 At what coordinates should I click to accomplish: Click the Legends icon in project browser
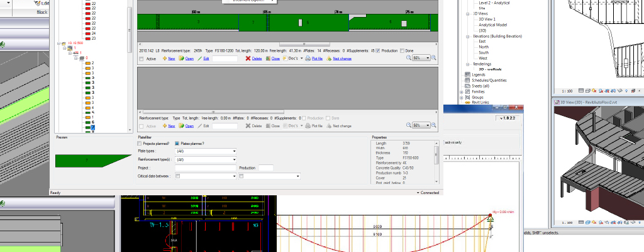(x=467, y=74)
